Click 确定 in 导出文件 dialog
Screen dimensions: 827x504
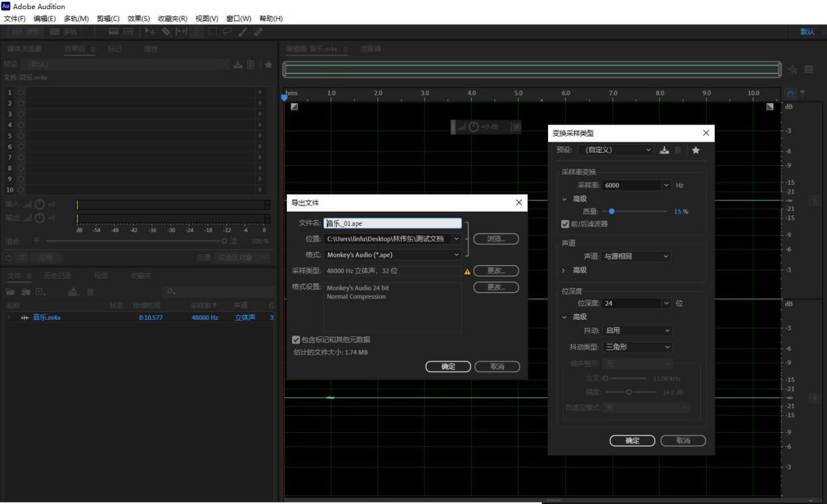coord(448,366)
